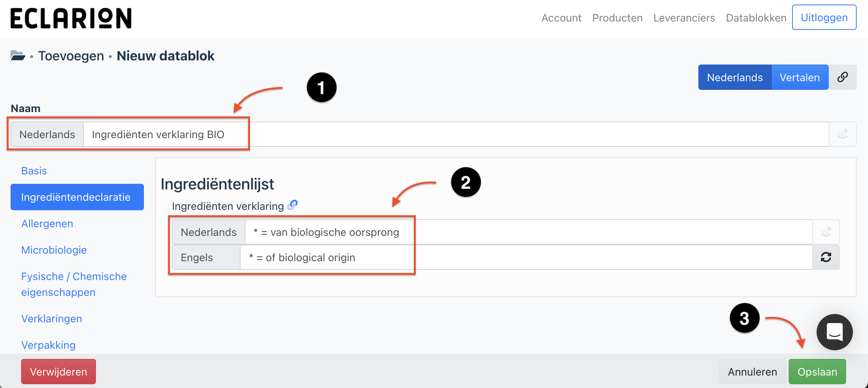868x388 pixels.
Task: Open the Leveranciers menu item
Action: (x=684, y=18)
